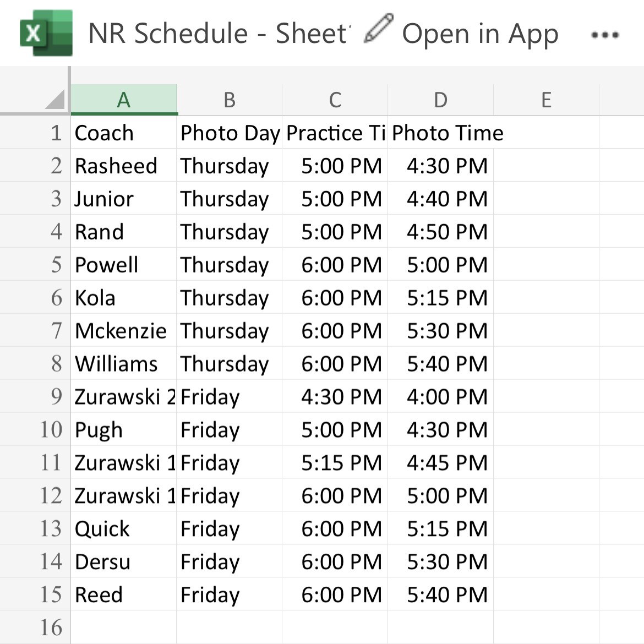Click the NR Schedule file title

[x=218, y=34]
